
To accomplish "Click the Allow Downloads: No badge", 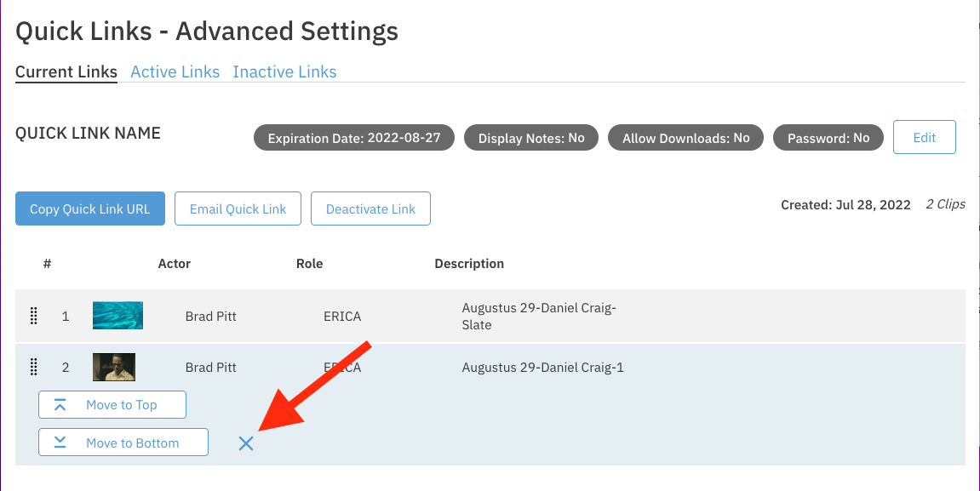I will pos(685,138).
